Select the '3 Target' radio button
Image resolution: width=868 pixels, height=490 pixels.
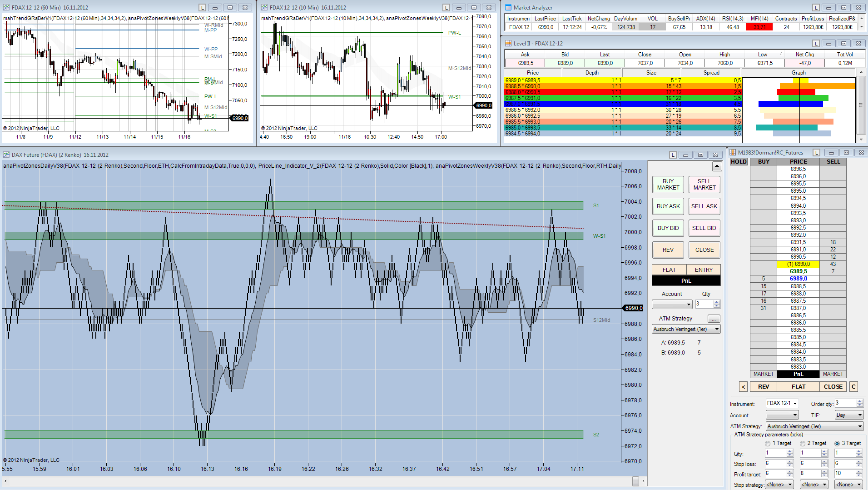pyautogui.click(x=837, y=444)
